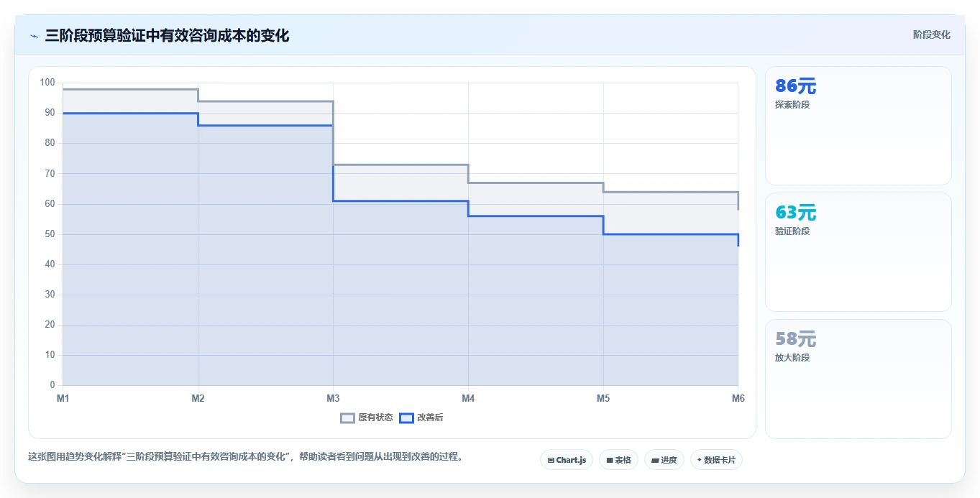980x498 pixels.
Task: Click the 0 y-axis label
Action: click(52, 386)
